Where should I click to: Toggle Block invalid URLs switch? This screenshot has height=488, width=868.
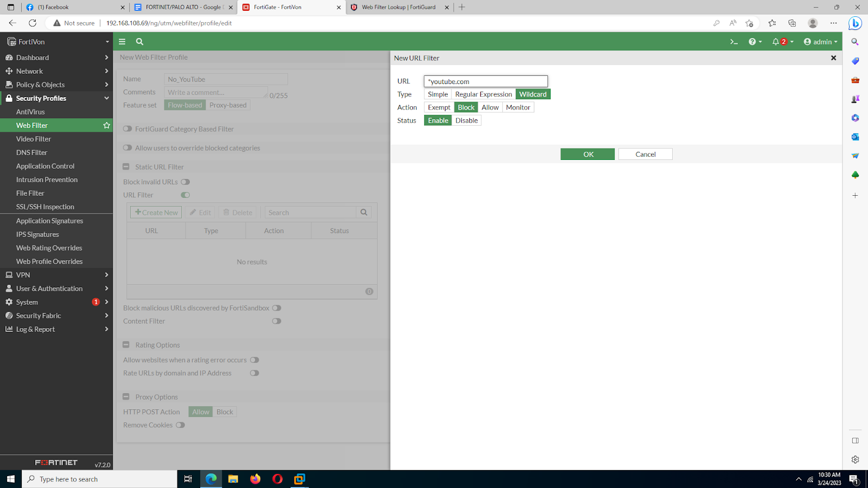[x=186, y=182]
